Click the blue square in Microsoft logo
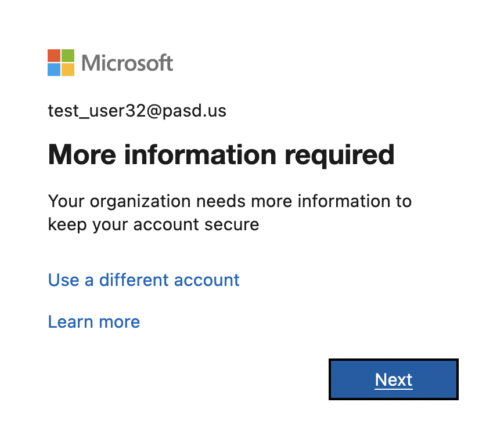 pos(54,70)
